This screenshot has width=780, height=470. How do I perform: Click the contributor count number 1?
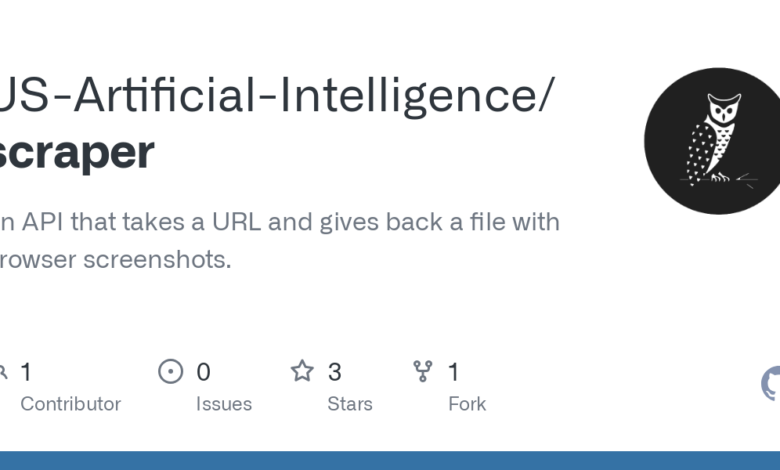pos(26,372)
